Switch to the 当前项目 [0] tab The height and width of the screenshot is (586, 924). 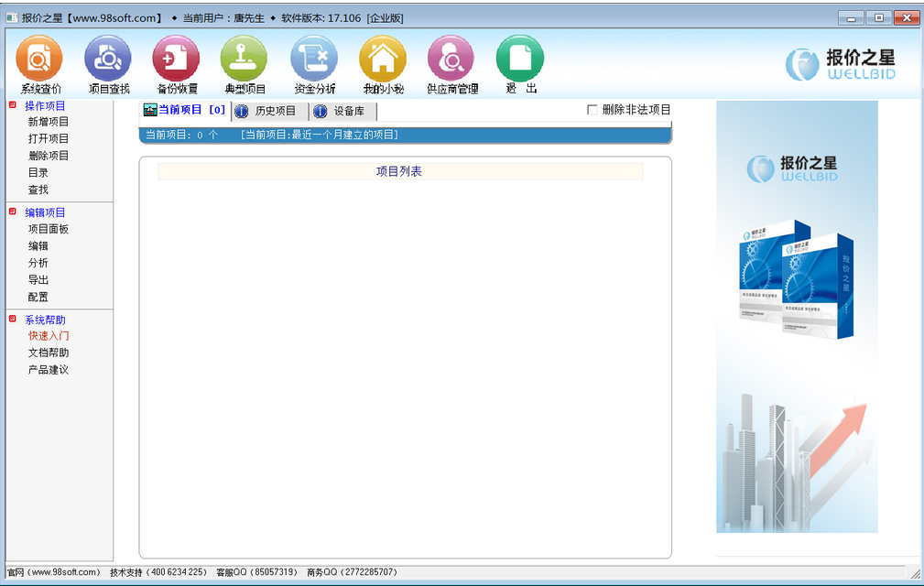pos(184,110)
